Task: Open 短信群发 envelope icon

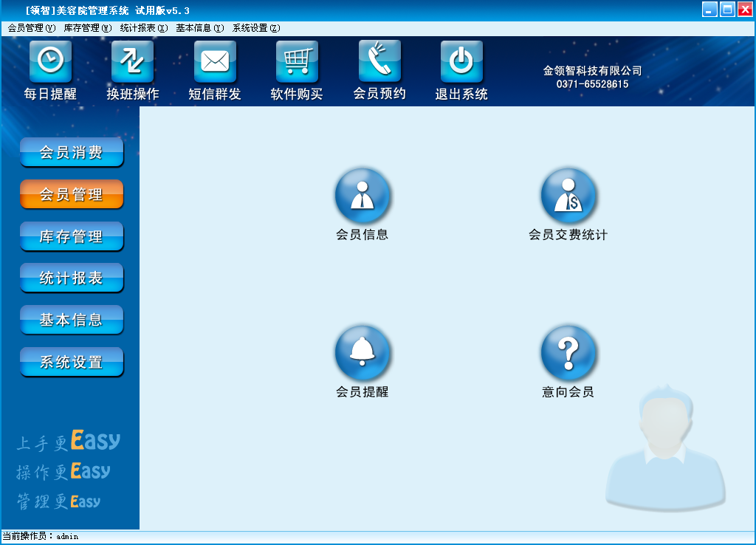Action: (215, 61)
